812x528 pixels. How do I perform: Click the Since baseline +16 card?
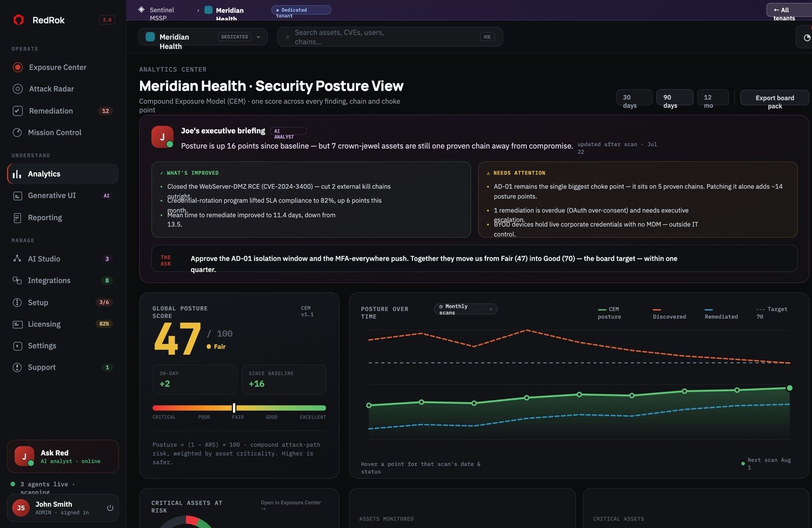284,379
